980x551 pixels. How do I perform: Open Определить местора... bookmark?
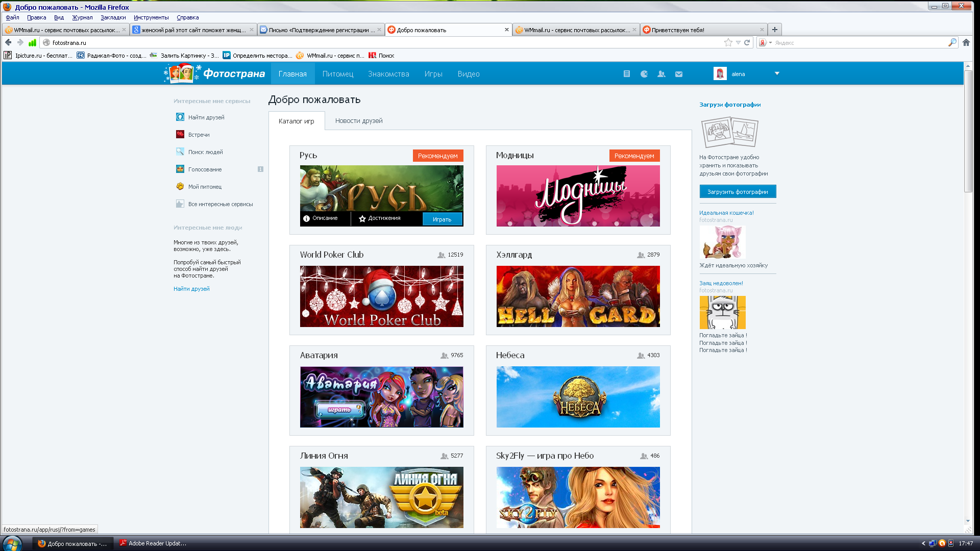[257, 55]
